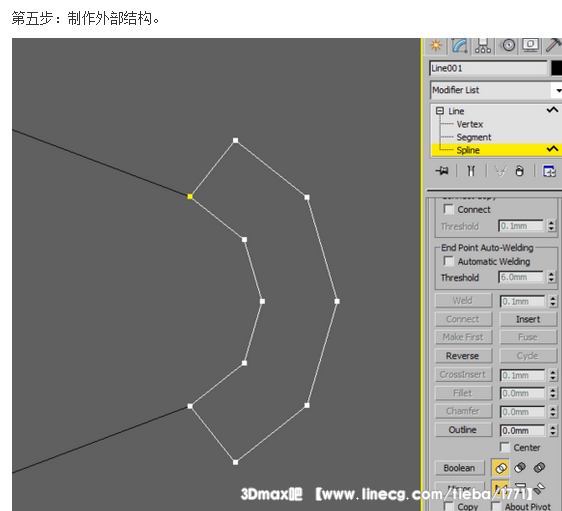Click Connect copy Threshold field
This screenshot has width=562, height=511.
tap(521, 226)
